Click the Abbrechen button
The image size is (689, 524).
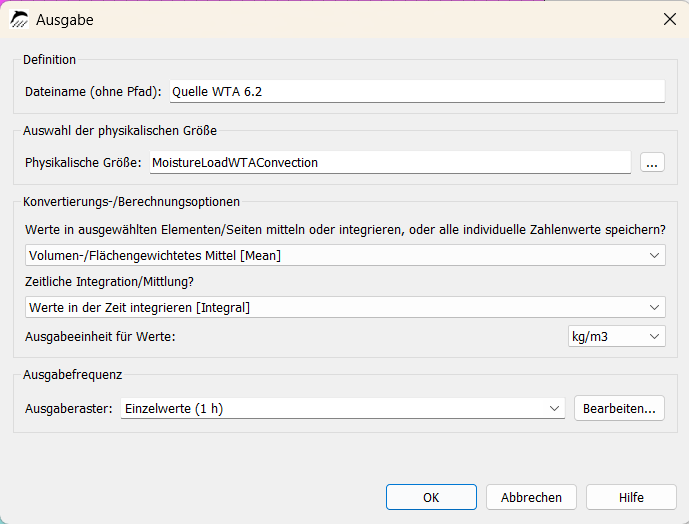point(531,497)
